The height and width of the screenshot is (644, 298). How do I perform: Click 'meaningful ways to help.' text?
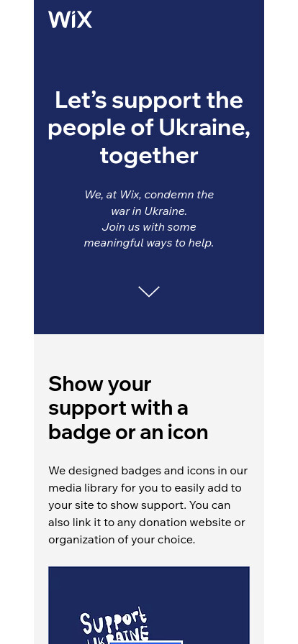tap(149, 243)
